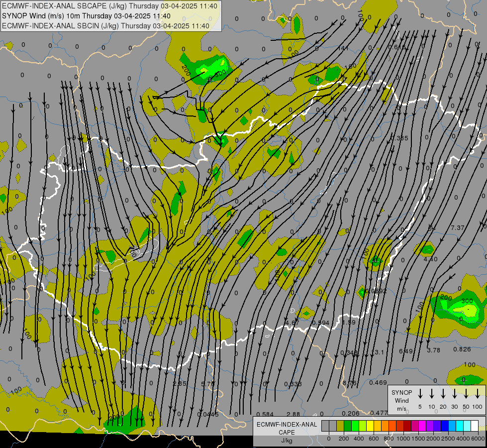The height and width of the screenshot is (448, 487).
Task: Click the 20 label in wind legend
Action: (x=443, y=407)
